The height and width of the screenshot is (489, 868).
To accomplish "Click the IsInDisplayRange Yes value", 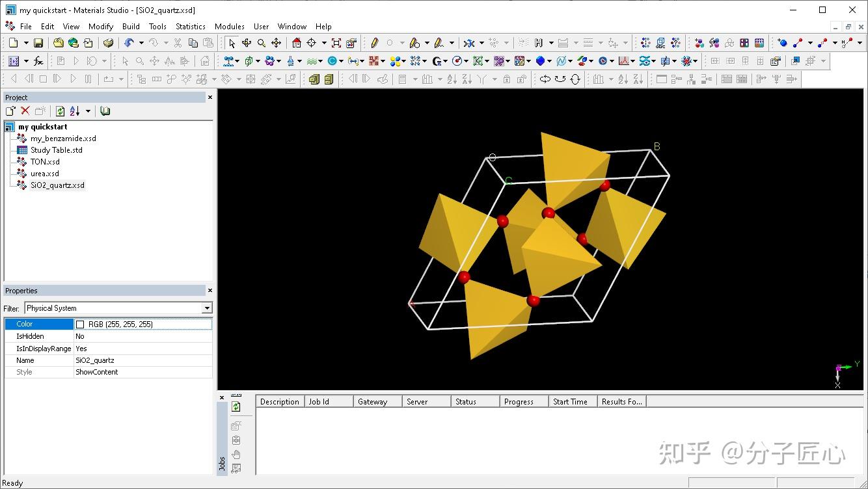I will [81, 348].
